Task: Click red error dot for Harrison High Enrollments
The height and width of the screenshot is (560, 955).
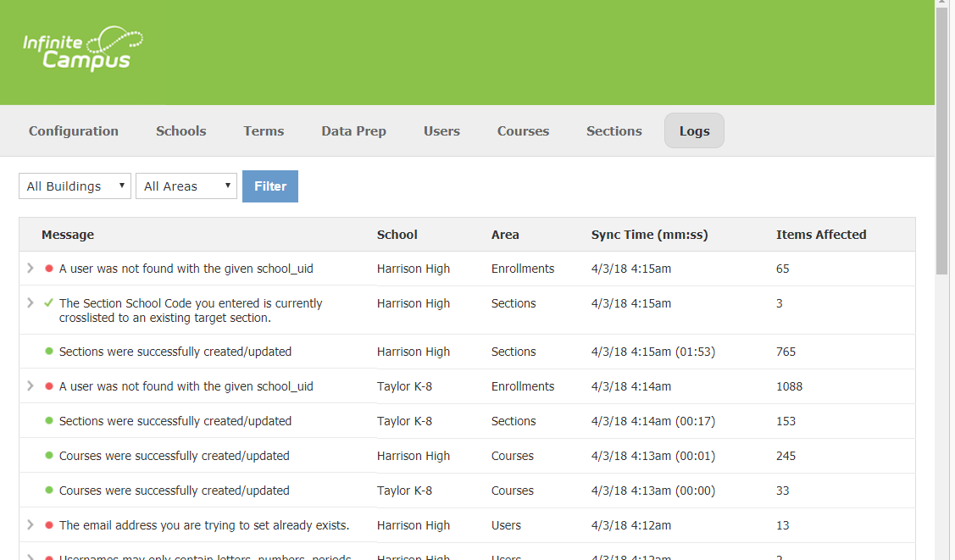Action: [49, 269]
